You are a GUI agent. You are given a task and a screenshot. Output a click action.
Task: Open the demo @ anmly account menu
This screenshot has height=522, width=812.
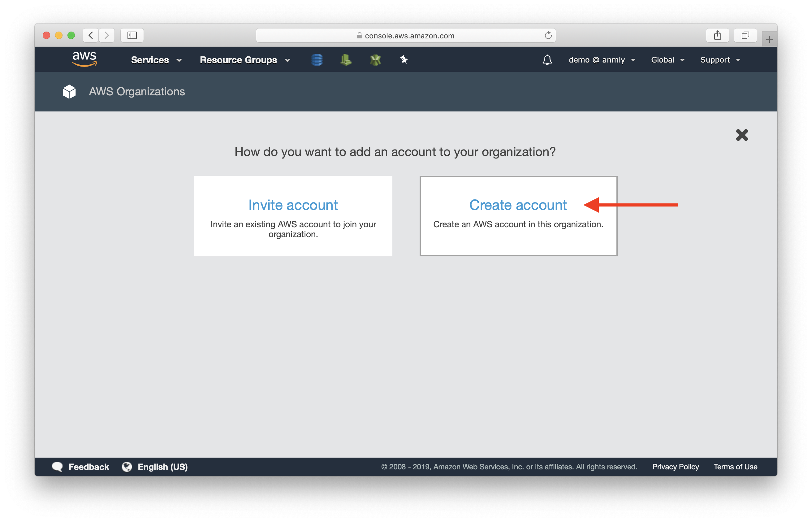[x=601, y=60]
